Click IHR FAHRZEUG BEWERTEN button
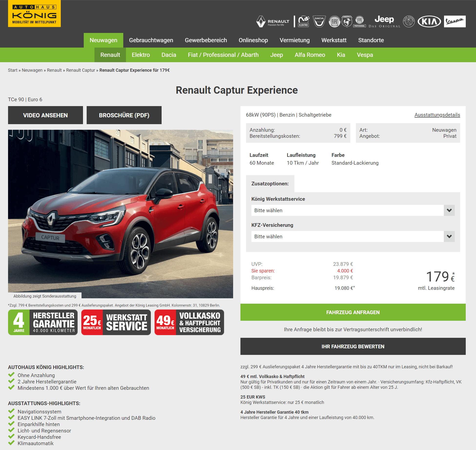 353,346
